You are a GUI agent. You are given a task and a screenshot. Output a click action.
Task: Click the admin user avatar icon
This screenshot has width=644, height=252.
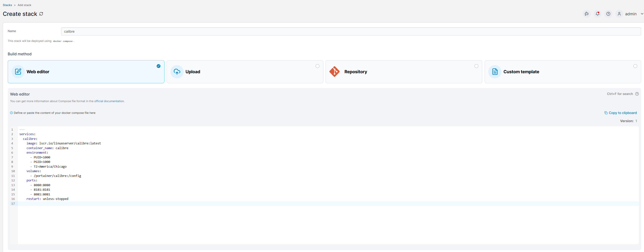619,14
